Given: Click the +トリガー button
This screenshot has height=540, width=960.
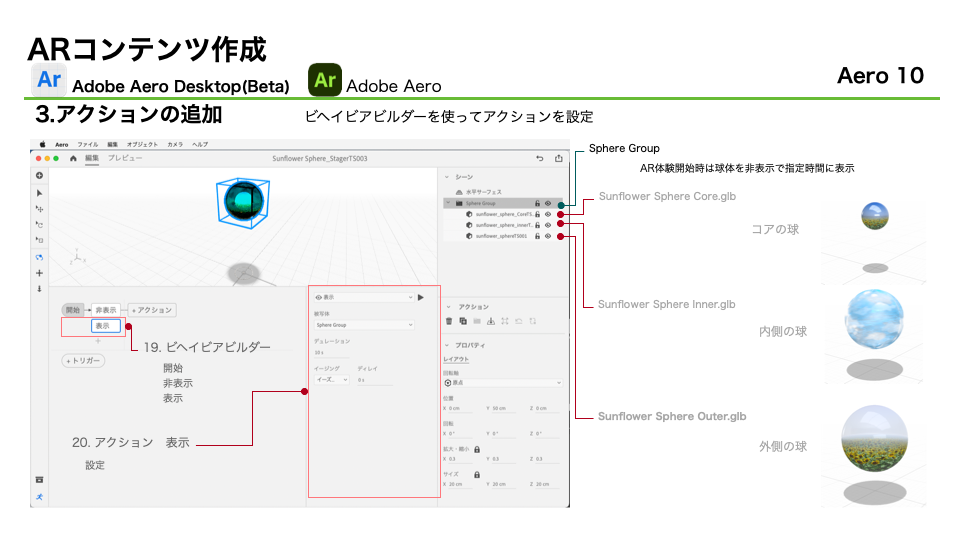Looking at the screenshot, I should point(83,361).
